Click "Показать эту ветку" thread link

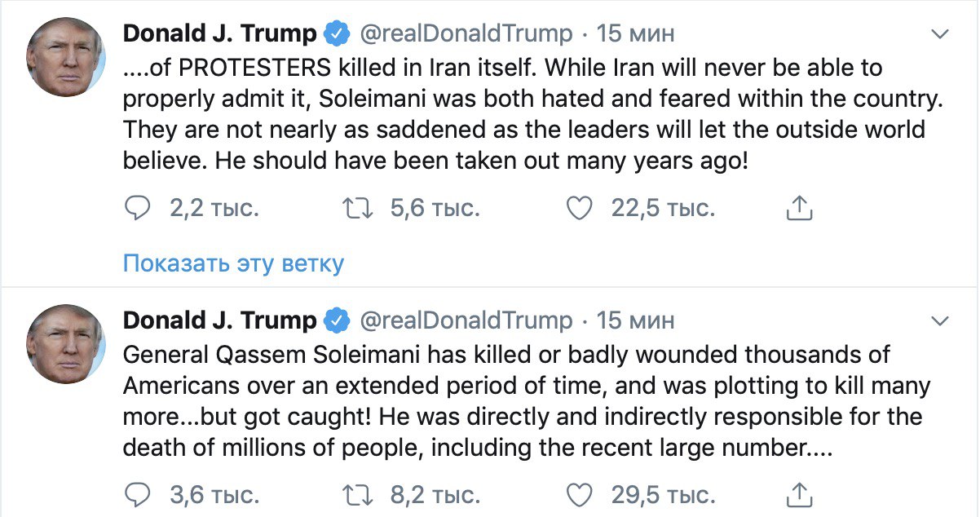point(233,263)
